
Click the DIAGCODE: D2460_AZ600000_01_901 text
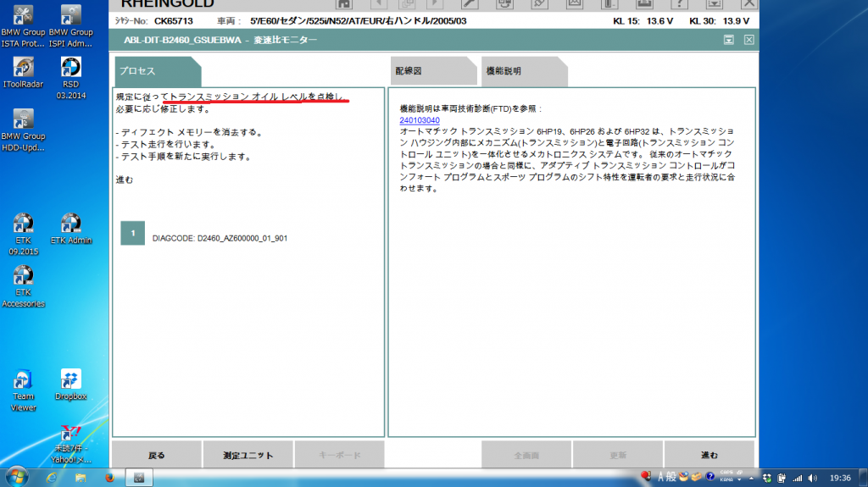coord(220,239)
